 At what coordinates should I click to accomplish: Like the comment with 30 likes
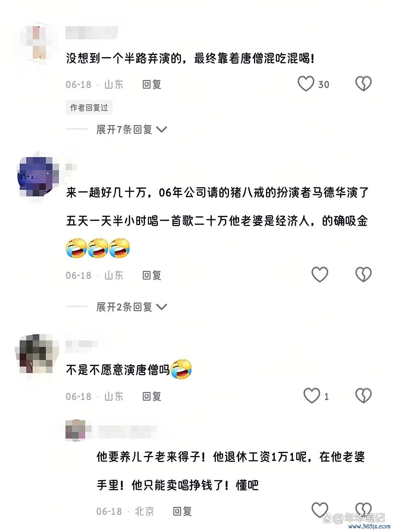(x=306, y=84)
